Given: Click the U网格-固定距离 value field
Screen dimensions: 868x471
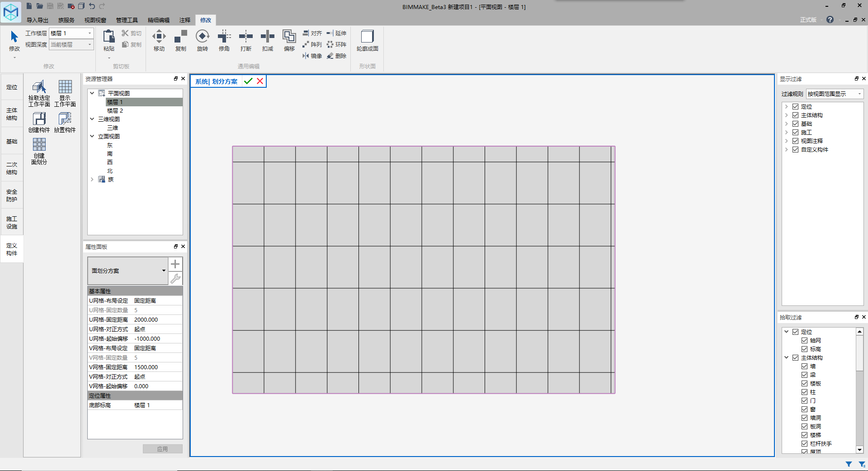Looking at the screenshot, I should click(x=158, y=319).
